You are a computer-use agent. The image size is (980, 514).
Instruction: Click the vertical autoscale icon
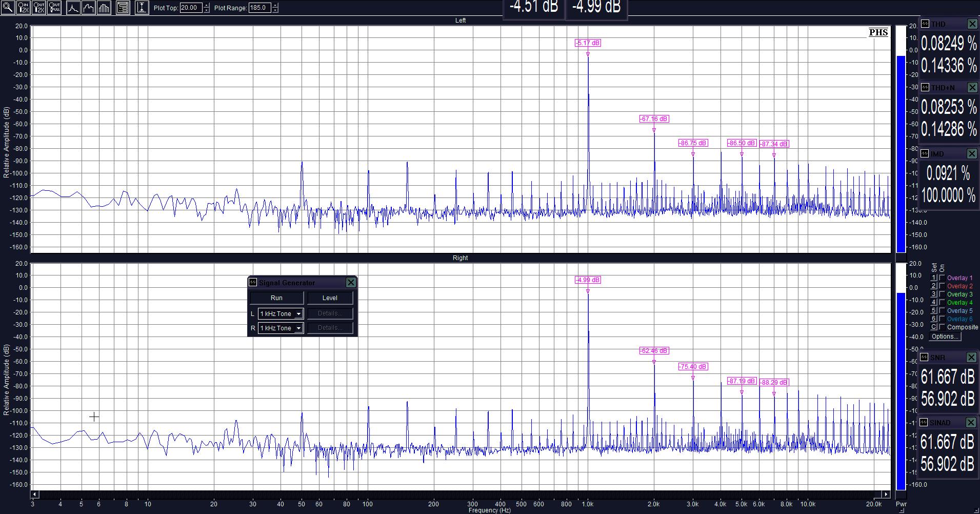(x=142, y=8)
